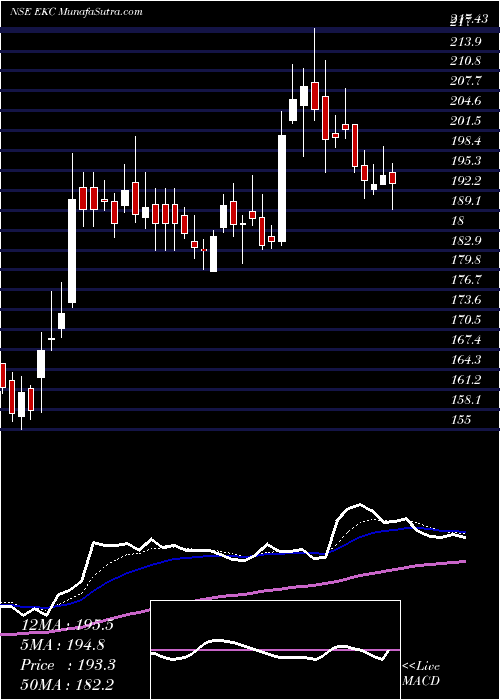
Task: Click the last red candlestick on the chart
Action: 392,178
